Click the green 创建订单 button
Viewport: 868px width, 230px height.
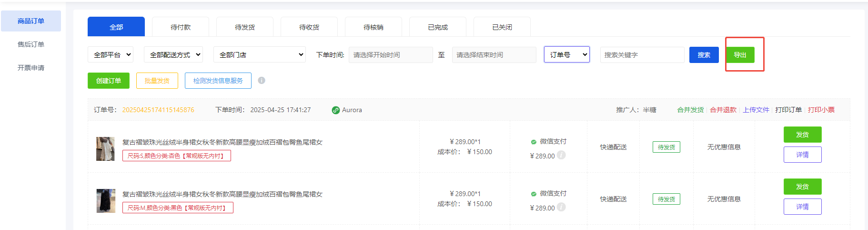(109, 81)
